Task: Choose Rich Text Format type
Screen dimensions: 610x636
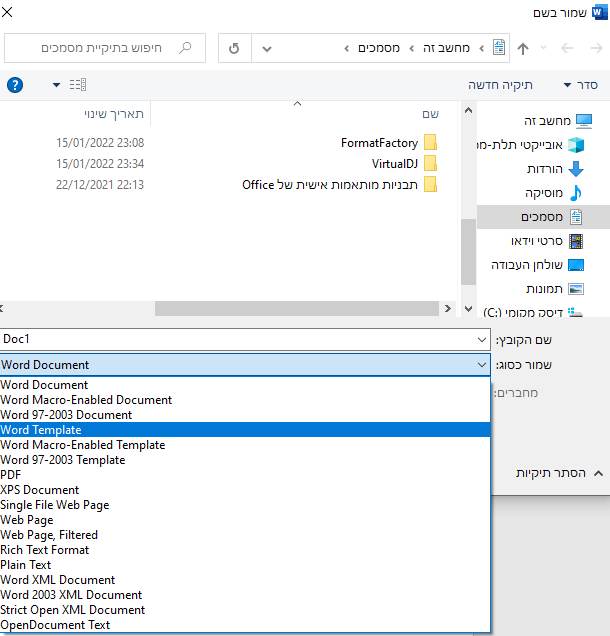Action: pos(245,550)
